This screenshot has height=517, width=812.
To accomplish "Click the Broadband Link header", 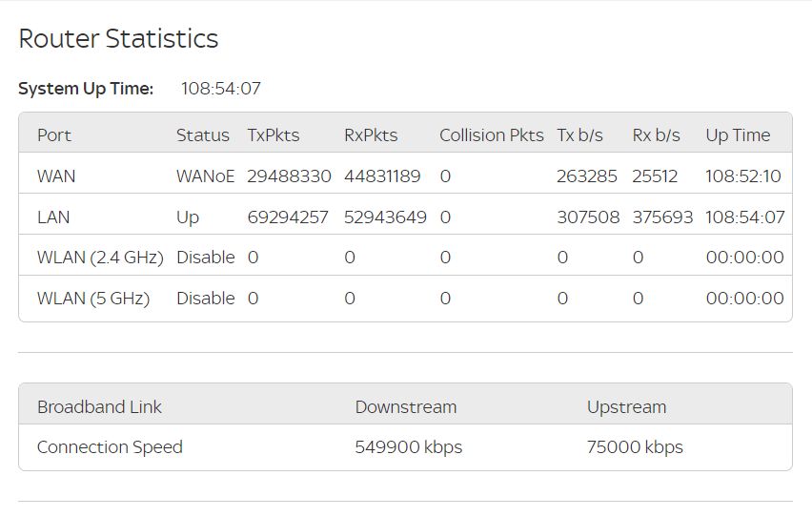I will click(99, 407).
